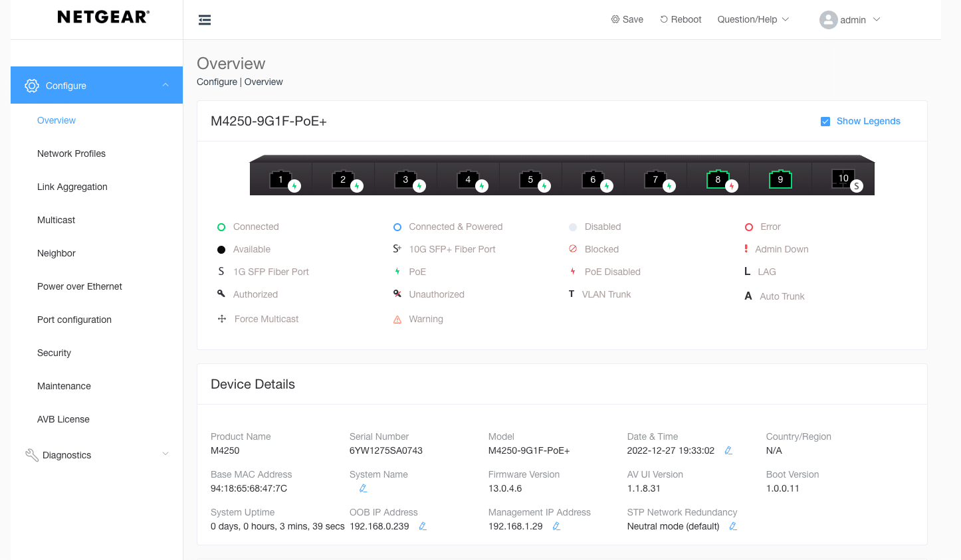This screenshot has width=961, height=560.
Task: Click the M4250-9G1F-PoE+ panel title
Action: point(268,121)
